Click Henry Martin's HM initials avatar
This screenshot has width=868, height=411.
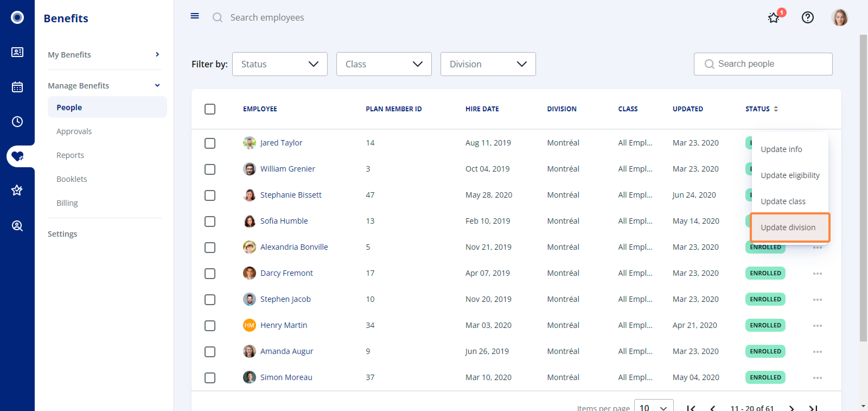pos(249,325)
